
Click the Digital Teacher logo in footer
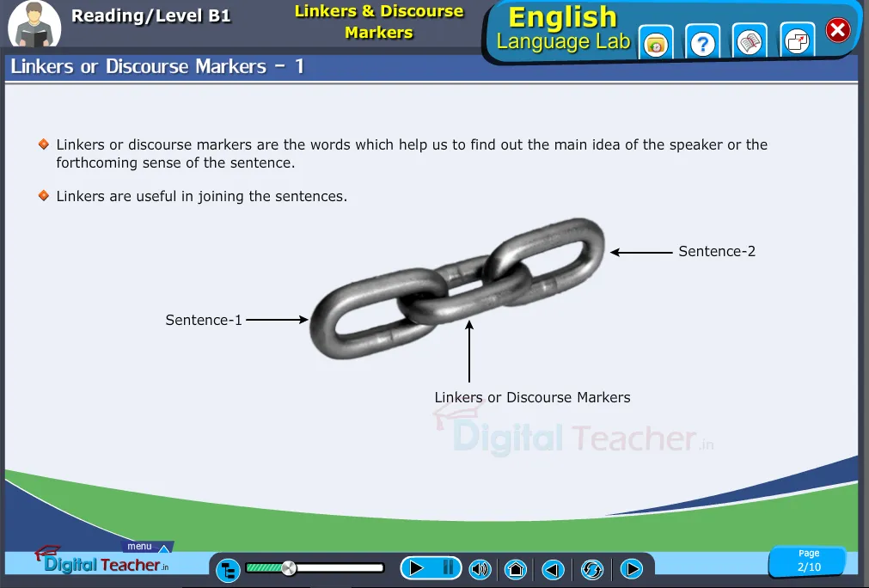click(x=102, y=560)
